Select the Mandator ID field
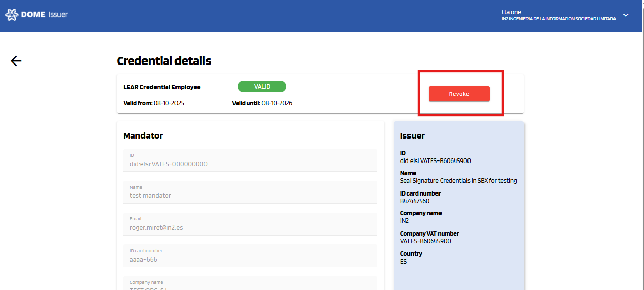Screen dimensions: 644x290 pyautogui.click(x=250, y=160)
